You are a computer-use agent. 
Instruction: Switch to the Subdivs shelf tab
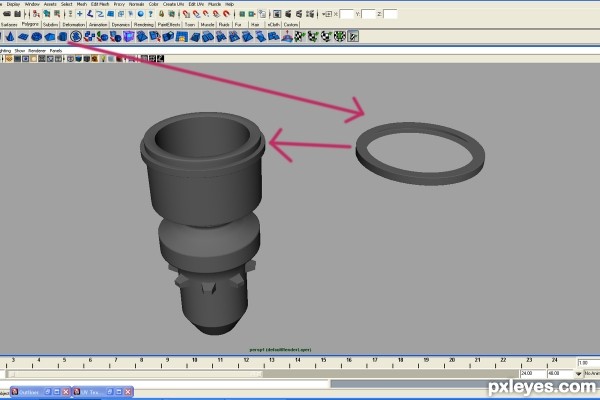point(51,24)
